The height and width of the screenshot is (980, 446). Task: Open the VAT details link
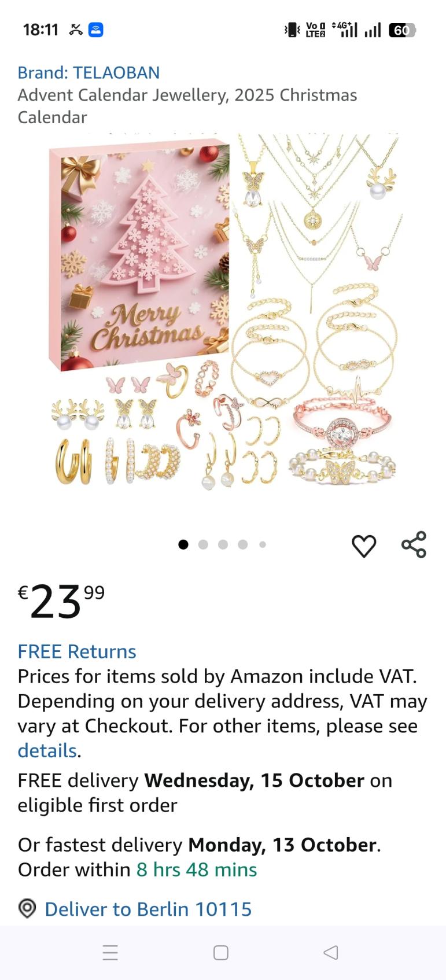(x=47, y=751)
